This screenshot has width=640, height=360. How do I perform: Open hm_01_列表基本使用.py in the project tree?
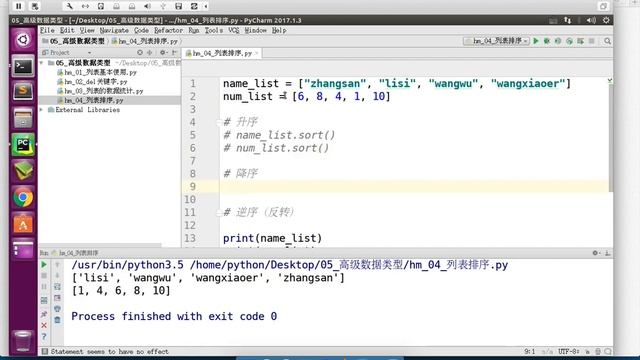(97, 72)
